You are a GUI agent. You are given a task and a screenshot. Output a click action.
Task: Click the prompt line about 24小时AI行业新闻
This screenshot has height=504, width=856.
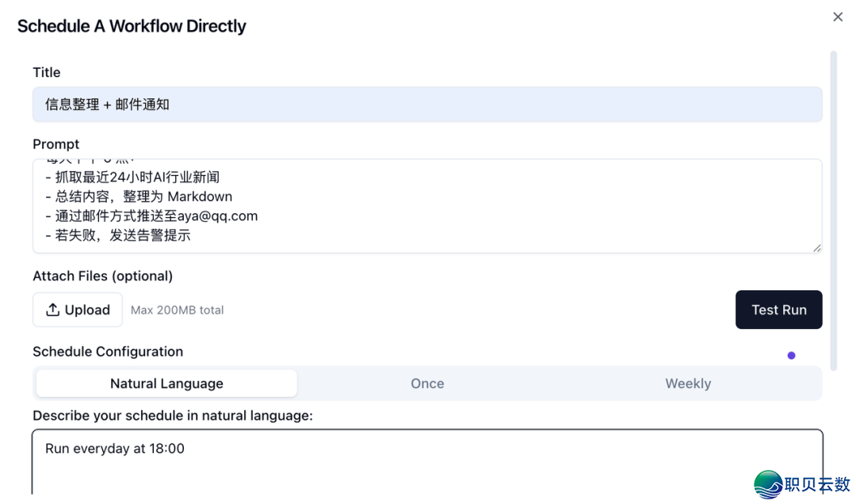137,177
